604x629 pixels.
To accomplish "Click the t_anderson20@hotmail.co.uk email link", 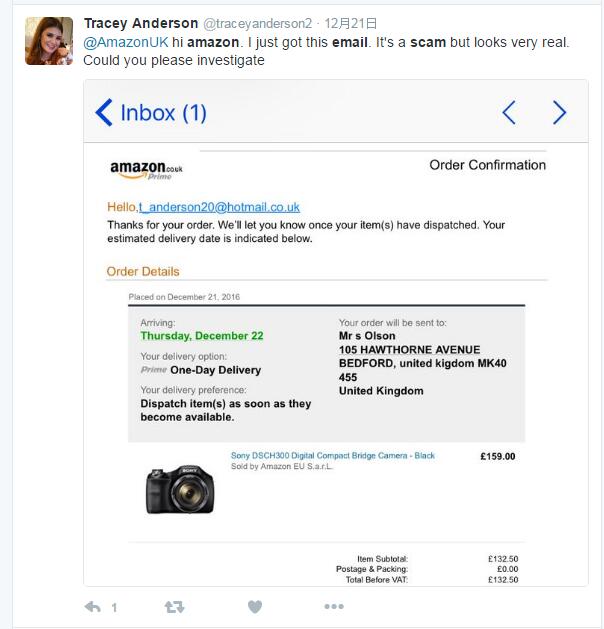I will pyautogui.click(x=219, y=207).
